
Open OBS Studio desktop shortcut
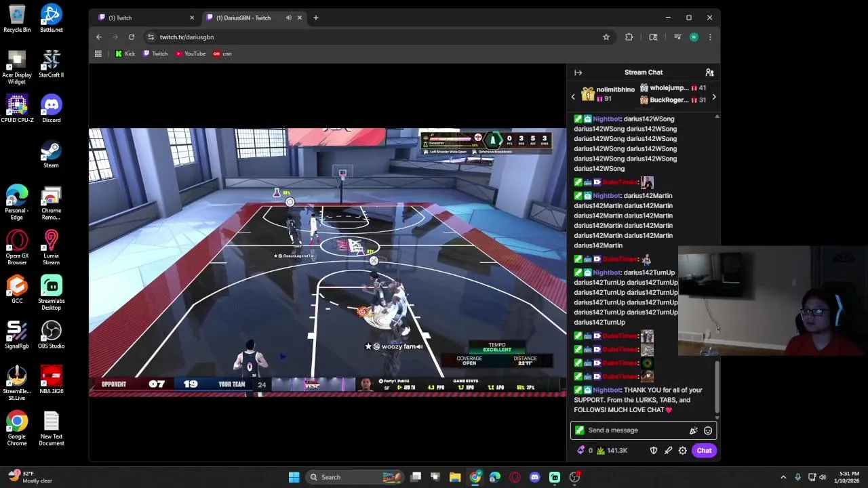coord(52,335)
